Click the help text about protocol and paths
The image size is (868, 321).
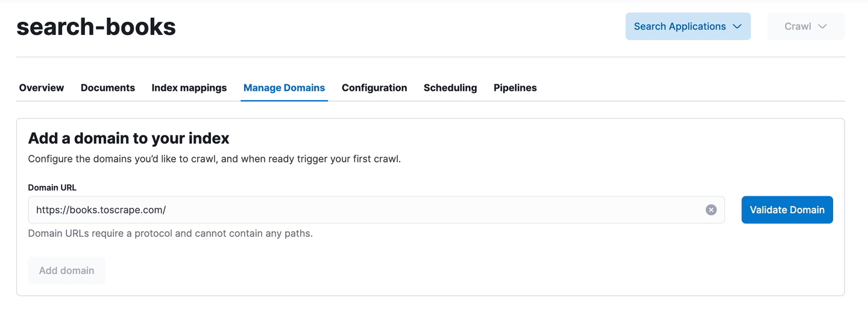[x=171, y=233]
